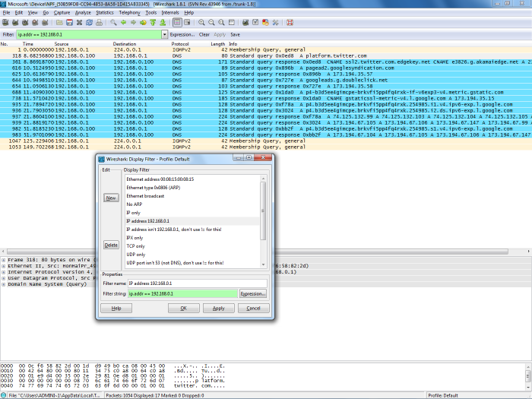532x399 pixels.
Task: Click the Delete filter button in dialog
Action: 111,245
